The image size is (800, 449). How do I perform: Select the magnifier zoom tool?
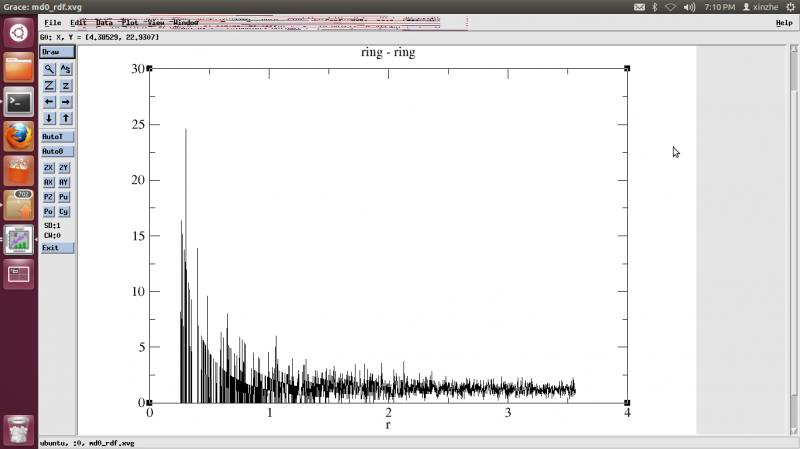pyautogui.click(x=49, y=69)
